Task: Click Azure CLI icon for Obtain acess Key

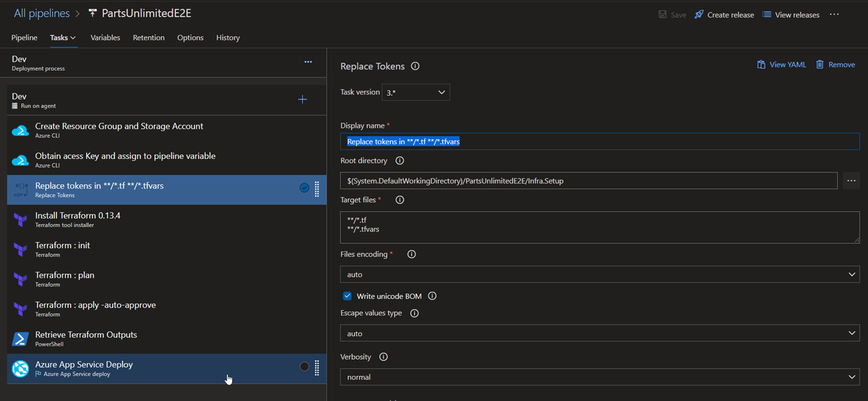Action: click(x=20, y=160)
